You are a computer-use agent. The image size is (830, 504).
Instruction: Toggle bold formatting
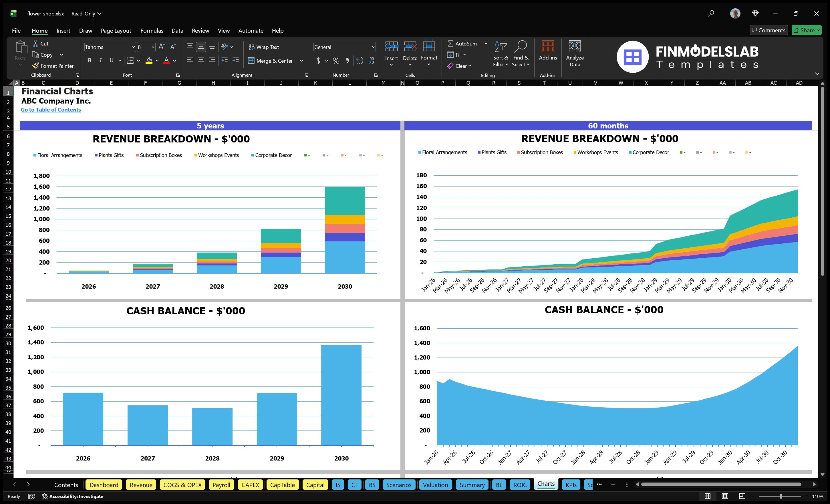[x=89, y=60]
